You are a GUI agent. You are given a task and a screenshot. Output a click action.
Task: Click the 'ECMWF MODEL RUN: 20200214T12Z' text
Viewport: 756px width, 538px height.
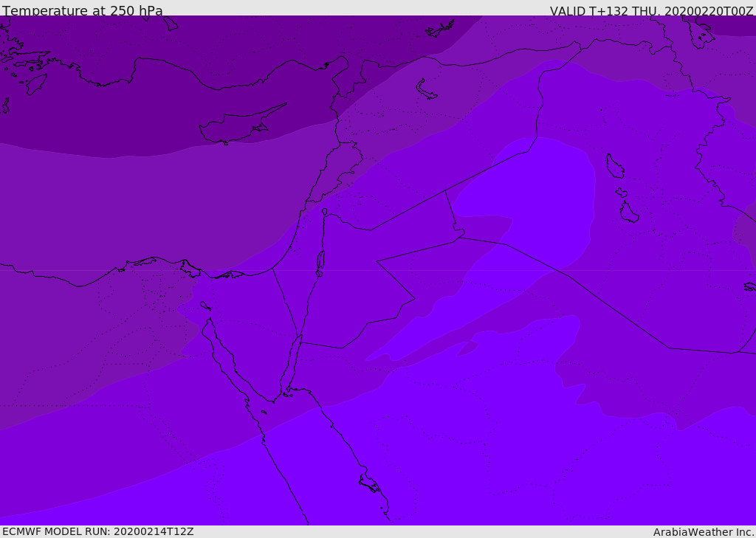[x=98, y=531]
